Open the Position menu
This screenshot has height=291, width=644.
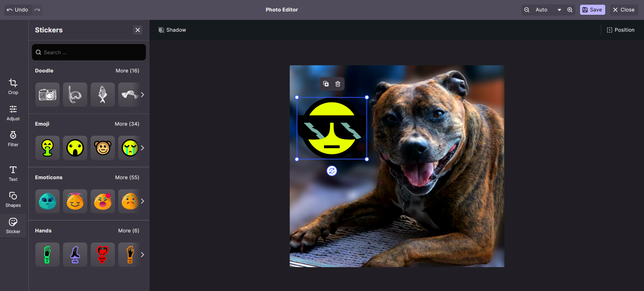click(620, 30)
